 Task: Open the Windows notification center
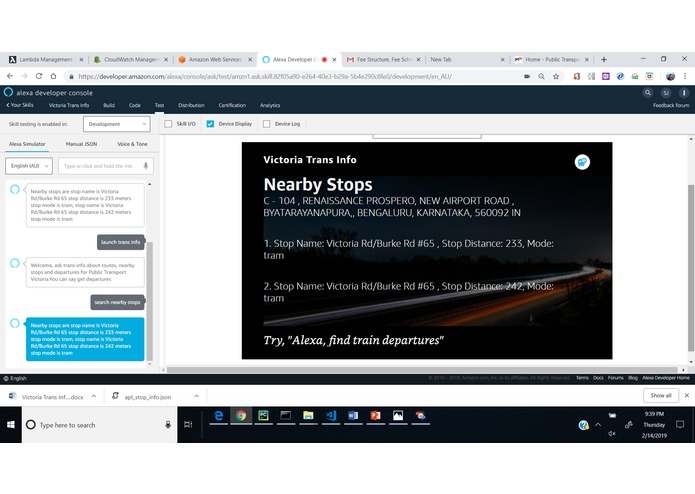coord(680,424)
